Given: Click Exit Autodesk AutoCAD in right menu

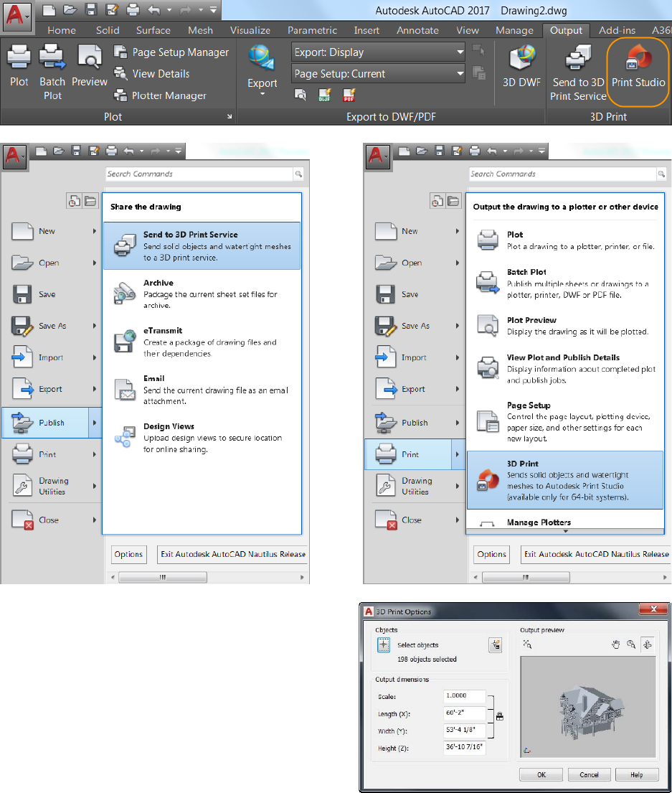Looking at the screenshot, I should (596, 554).
